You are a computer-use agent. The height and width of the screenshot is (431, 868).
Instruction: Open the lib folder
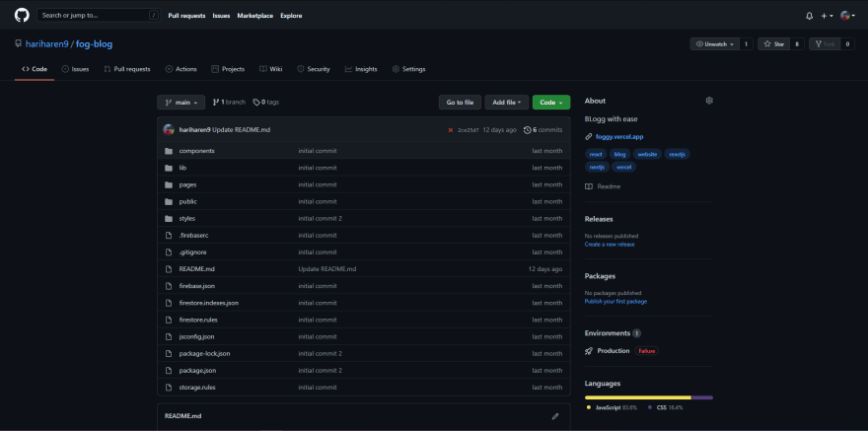(x=182, y=168)
